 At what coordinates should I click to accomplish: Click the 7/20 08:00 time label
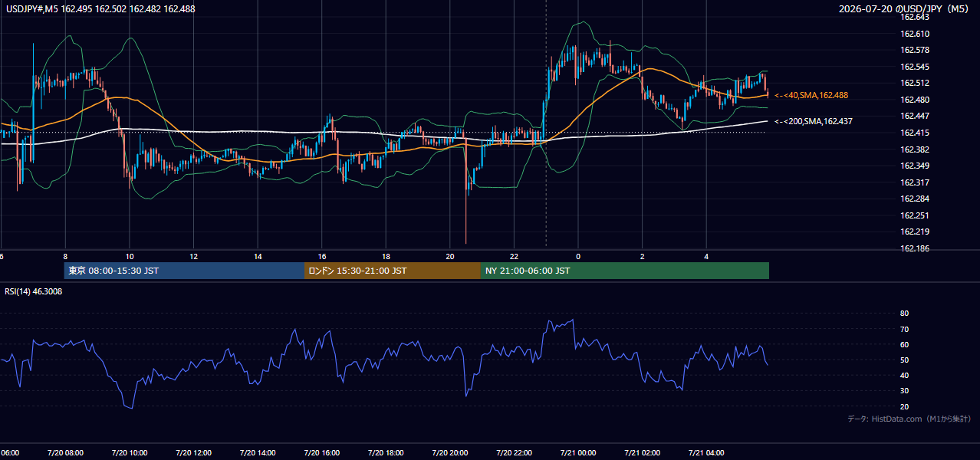pyautogui.click(x=64, y=453)
